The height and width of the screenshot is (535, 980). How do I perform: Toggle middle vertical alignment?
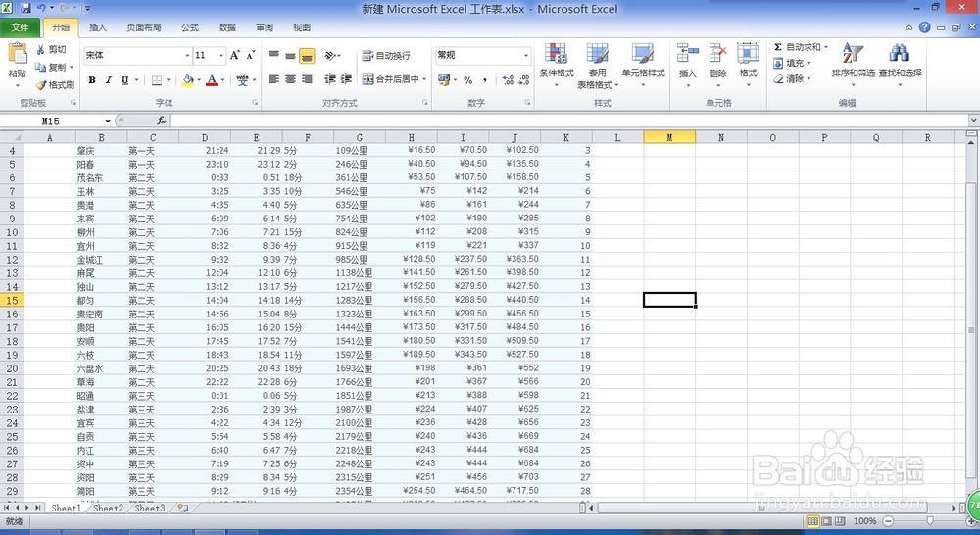pyautogui.click(x=290, y=56)
